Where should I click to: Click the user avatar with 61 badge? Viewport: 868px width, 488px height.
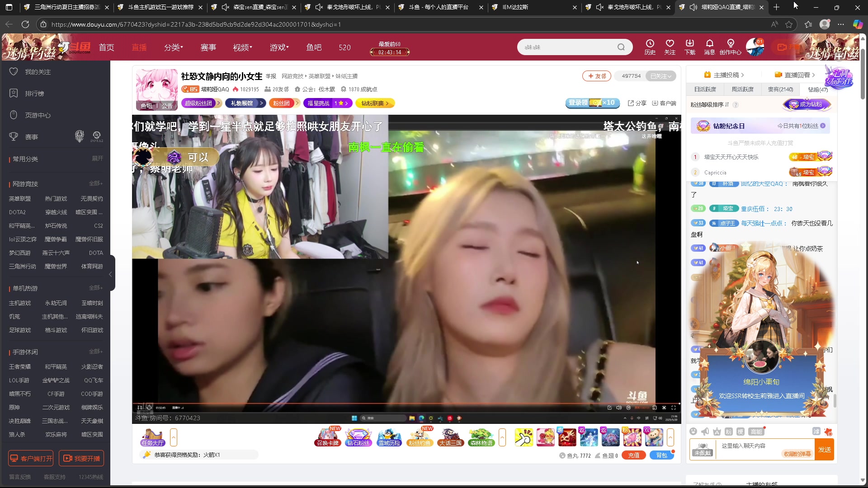755,47
